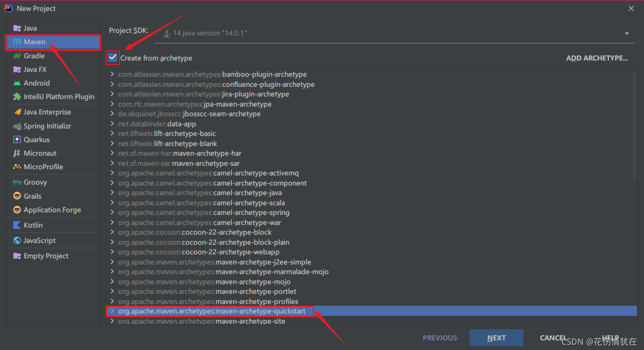Select jbosscc-seam-archetype row
This screenshot has width=644, height=350.
click(371, 114)
